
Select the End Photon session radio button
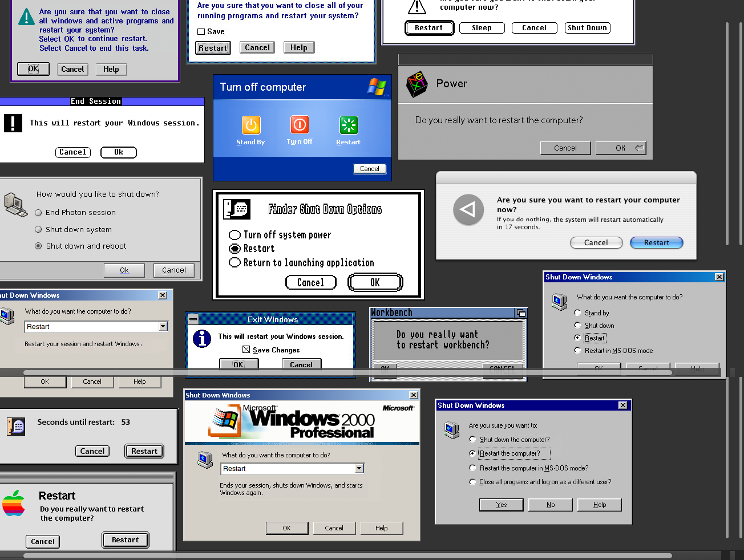click(38, 213)
